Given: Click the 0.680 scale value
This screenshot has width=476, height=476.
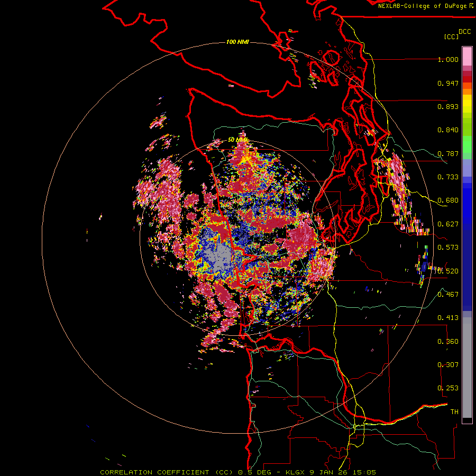Looking at the screenshot, I should click(448, 200).
